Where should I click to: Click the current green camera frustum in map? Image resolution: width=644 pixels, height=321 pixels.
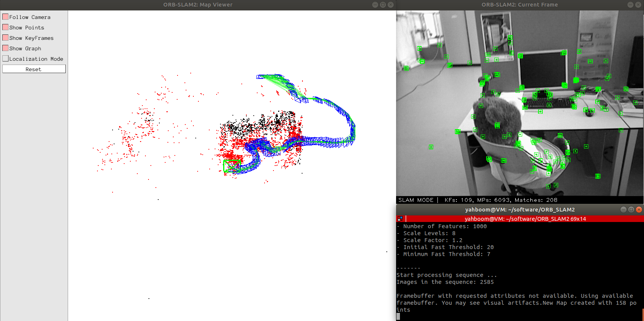click(x=232, y=166)
